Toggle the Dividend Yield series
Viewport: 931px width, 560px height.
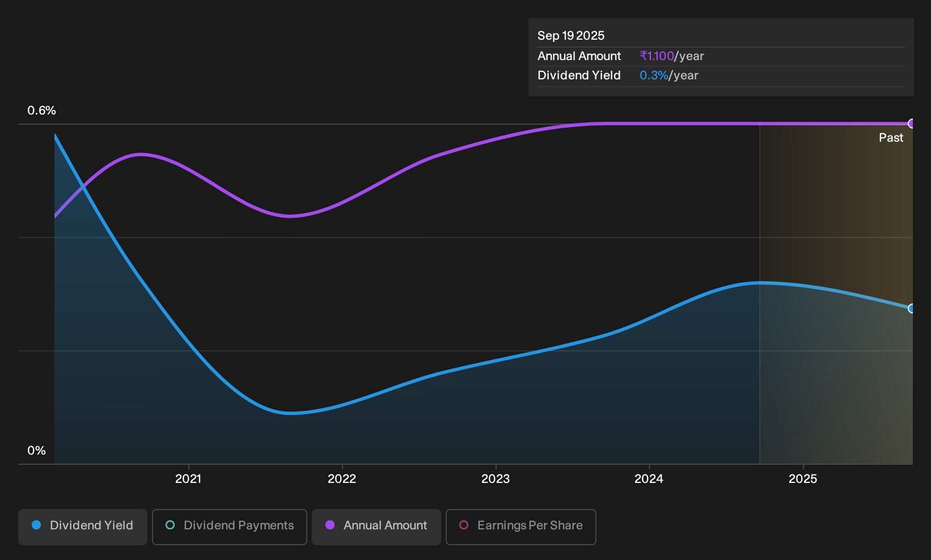coord(83,527)
